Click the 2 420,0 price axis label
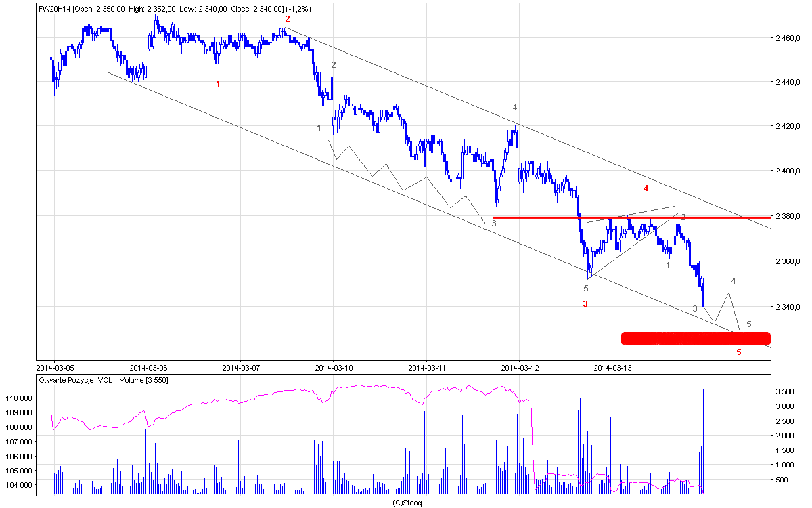 790,127
